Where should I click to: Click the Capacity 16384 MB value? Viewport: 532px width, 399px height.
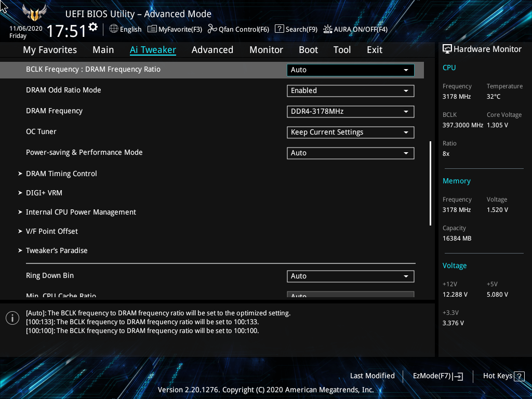[457, 238]
